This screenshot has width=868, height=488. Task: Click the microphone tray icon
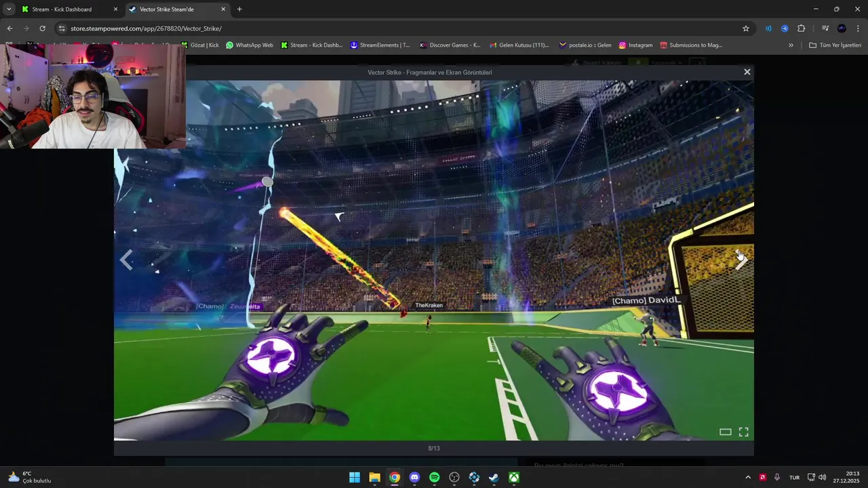777,477
